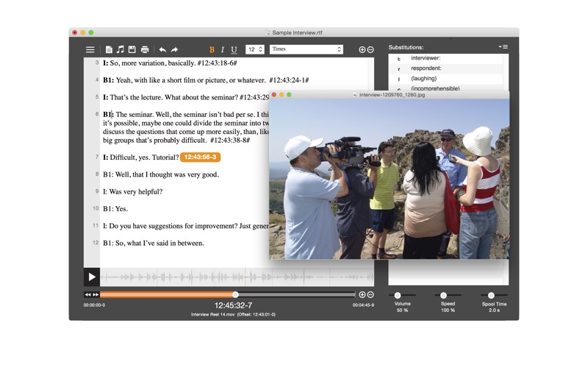
Task: Minimize the image preview window
Action: (x=282, y=95)
